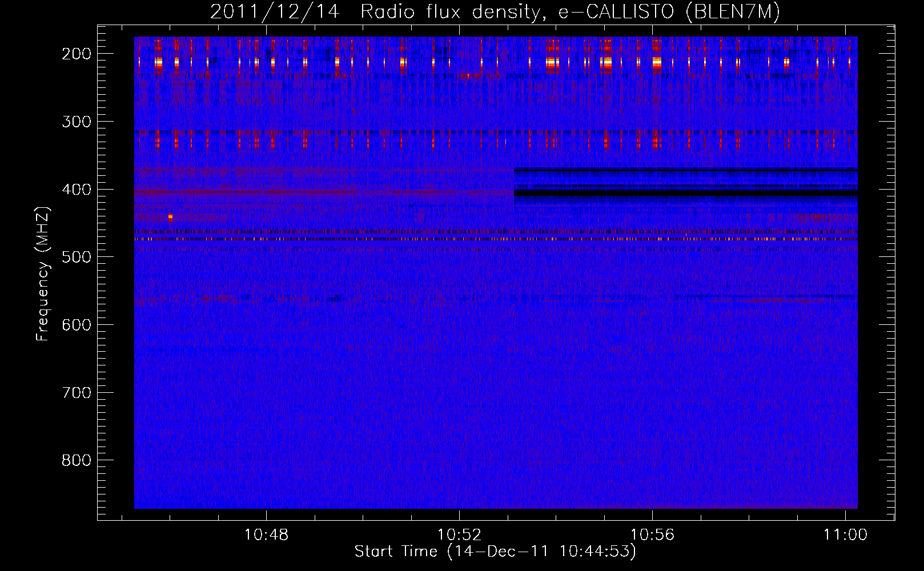Click the 11:00 time tick label

(845, 535)
